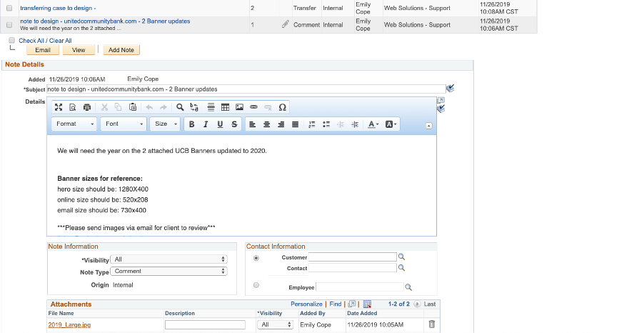Screen dimensions: 644x333
Task: Insert special character with Omega icon
Action: click(x=283, y=107)
